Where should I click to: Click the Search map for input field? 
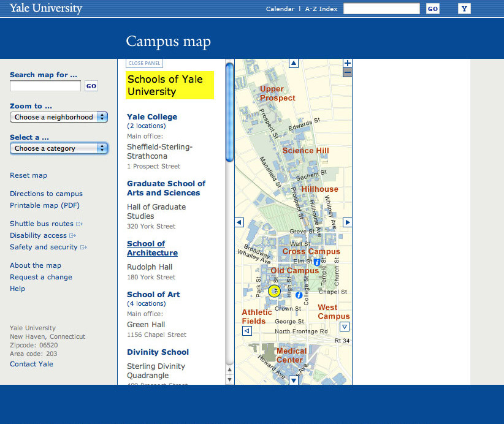tap(45, 86)
